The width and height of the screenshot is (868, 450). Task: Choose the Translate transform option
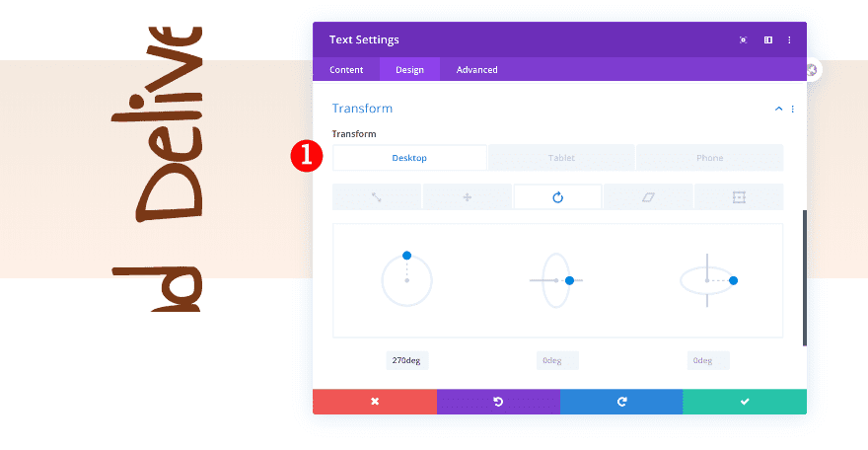468,197
